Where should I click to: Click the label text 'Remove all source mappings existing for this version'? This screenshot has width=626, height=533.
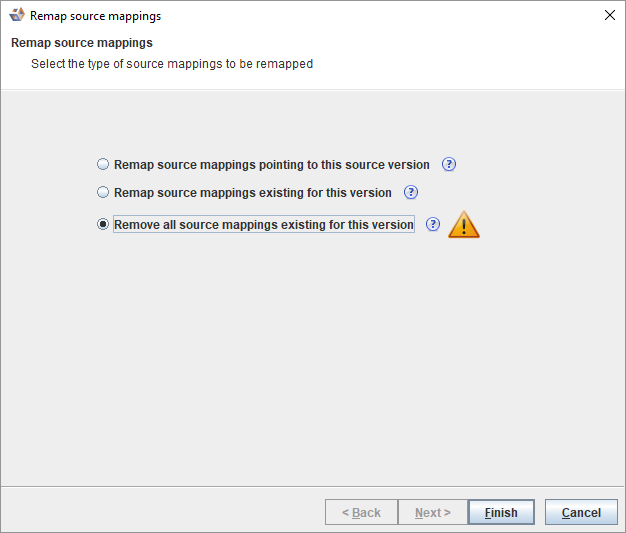(264, 225)
